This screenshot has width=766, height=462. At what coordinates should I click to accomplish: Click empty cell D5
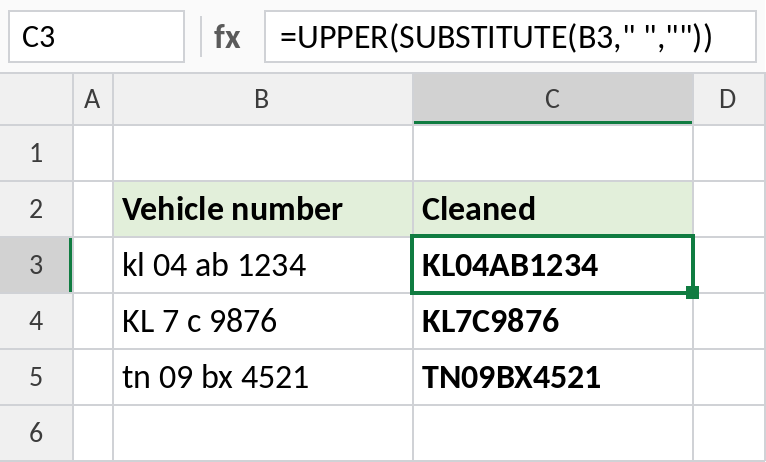[x=729, y=377]
